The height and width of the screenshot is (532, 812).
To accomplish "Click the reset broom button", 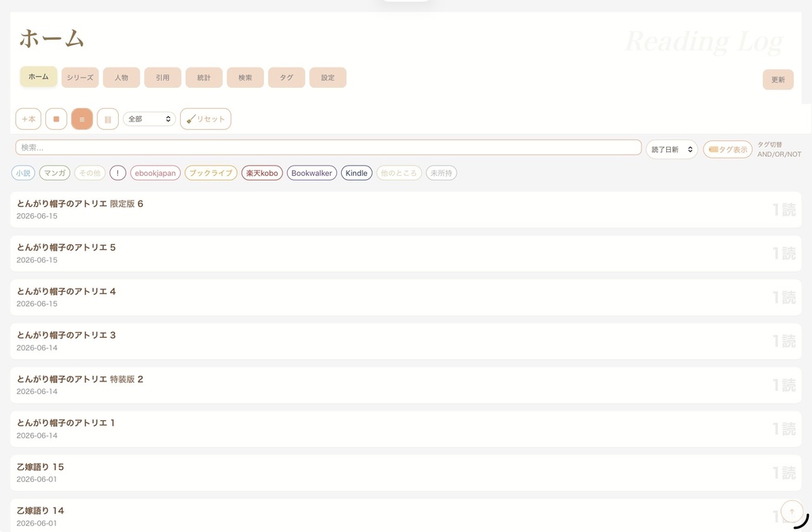I will [x=205, y=119].
